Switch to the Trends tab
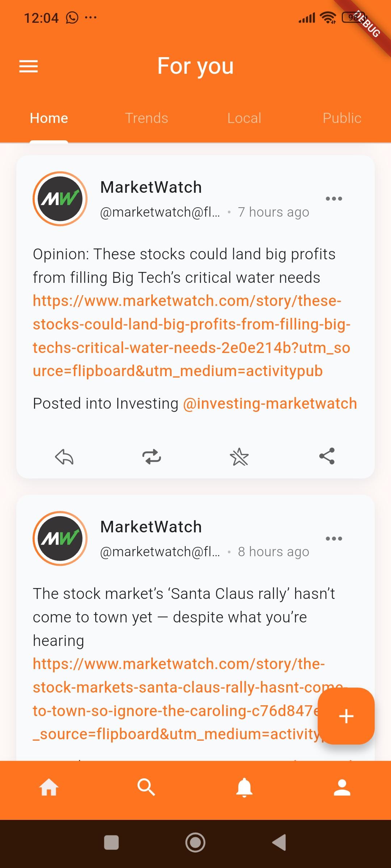The image size is (391, 868). click(x=147, y=118)
